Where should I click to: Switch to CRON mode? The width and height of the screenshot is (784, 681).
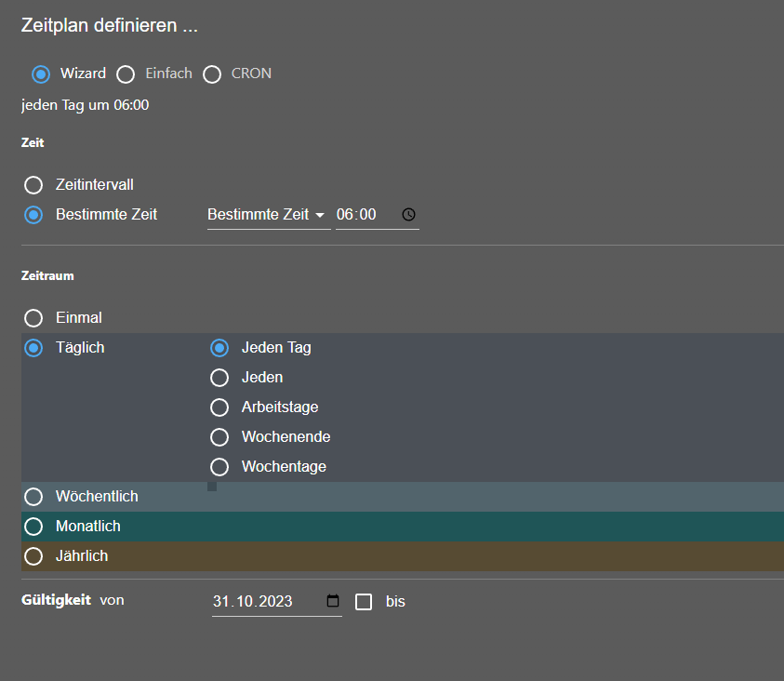click(x=212, y=74)
